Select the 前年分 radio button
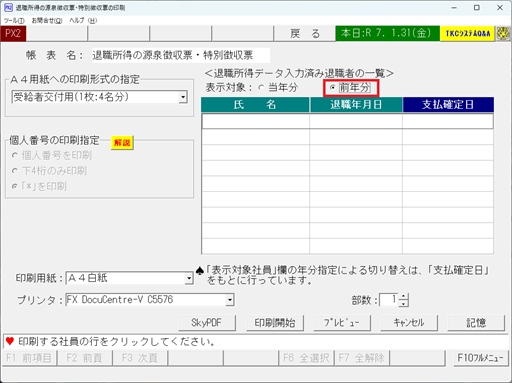 coord(350,88)
